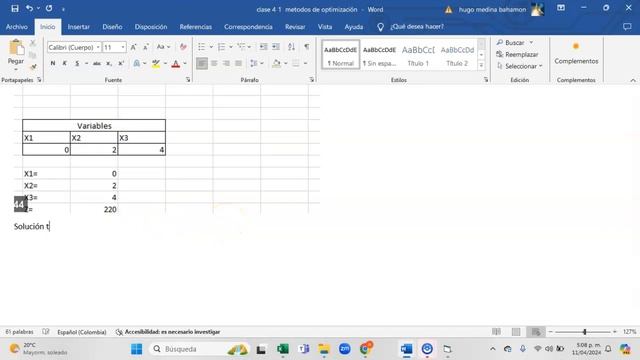Image resolution: width=640 pixels, height=360 pixels.
Task: Open the Seleccionar dropdown
Action: point(520,66)
